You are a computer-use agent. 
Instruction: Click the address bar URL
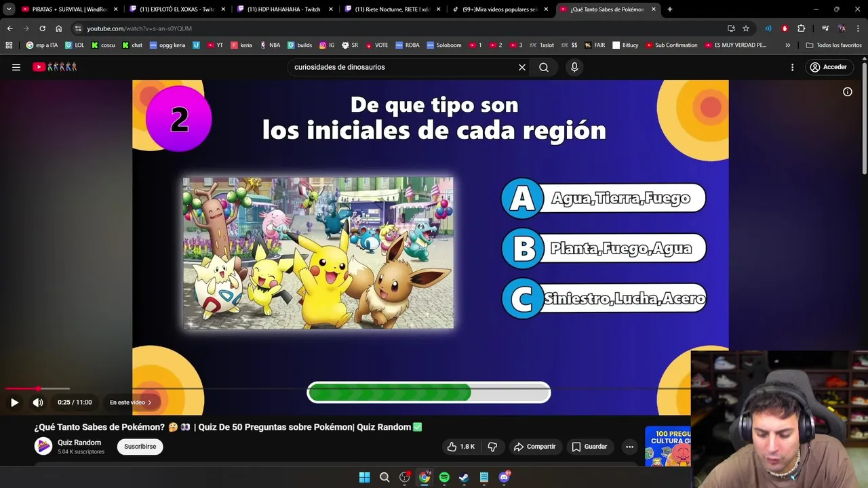pos(139,28)
